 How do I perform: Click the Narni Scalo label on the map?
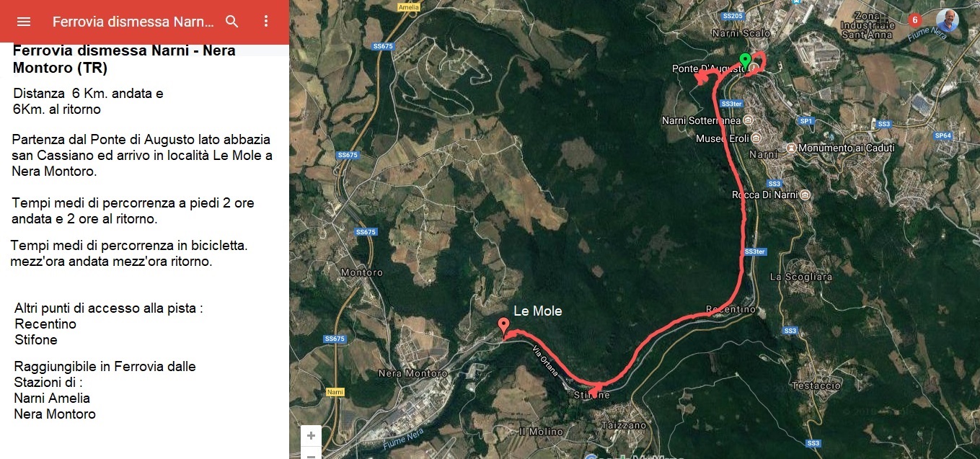(741, 33)
